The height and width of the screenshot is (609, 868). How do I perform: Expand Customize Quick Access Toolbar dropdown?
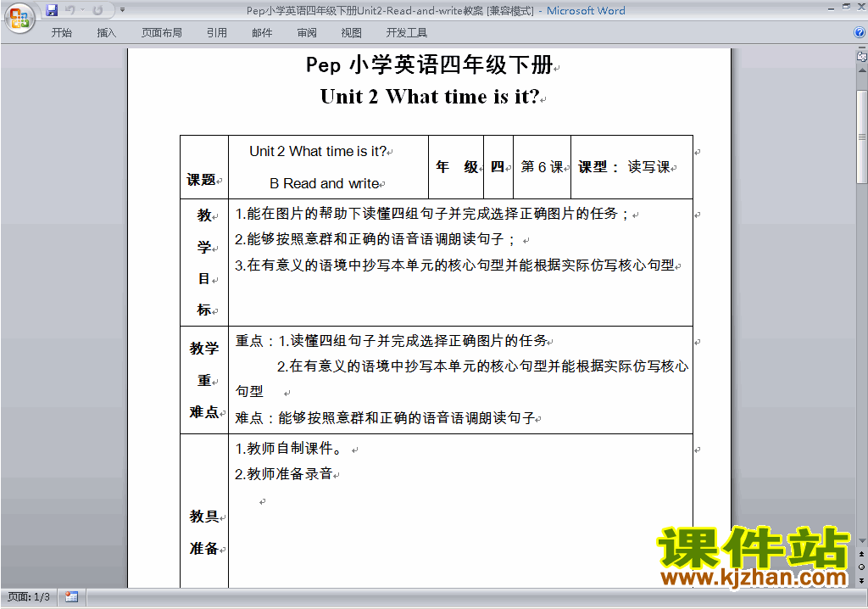point(122,10)
